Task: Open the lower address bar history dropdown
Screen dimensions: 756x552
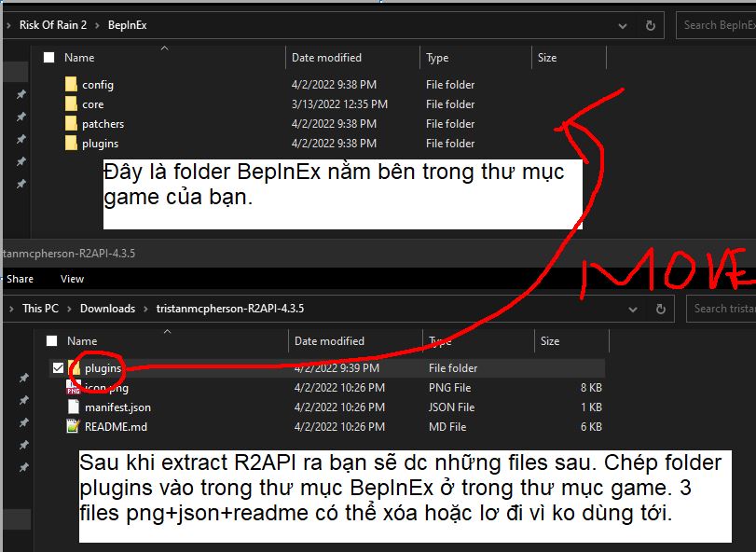Action: click(632, 309)
